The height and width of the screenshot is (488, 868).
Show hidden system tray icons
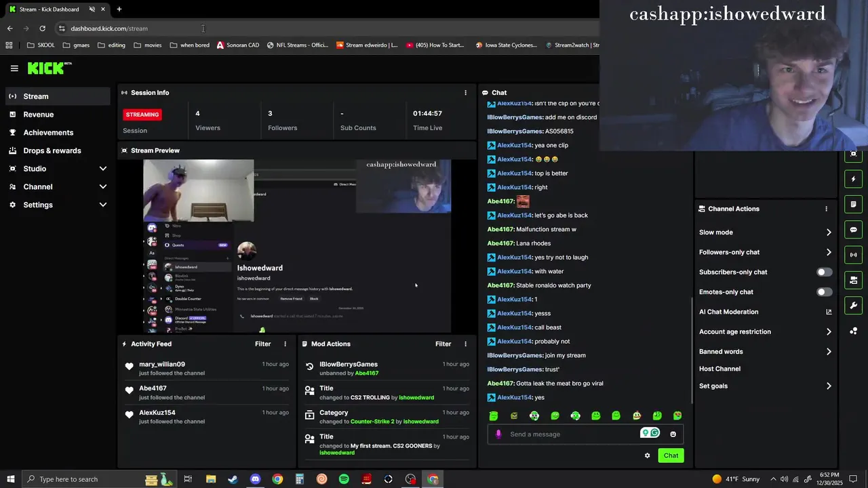774,479
